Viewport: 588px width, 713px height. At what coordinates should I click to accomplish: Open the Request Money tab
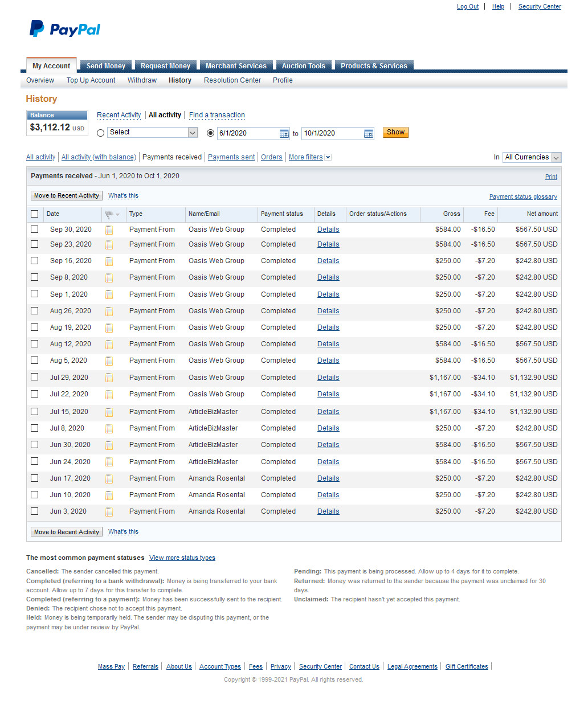(x=166, y=66)
